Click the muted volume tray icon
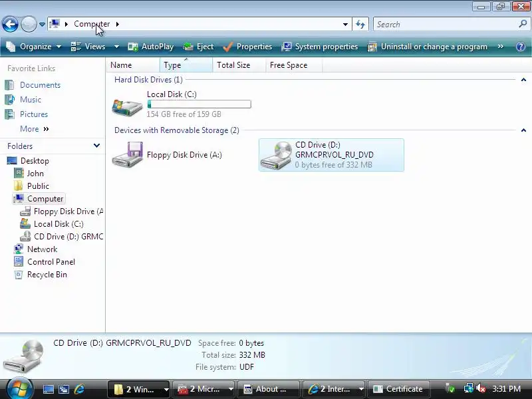 (x=480, y=388)
